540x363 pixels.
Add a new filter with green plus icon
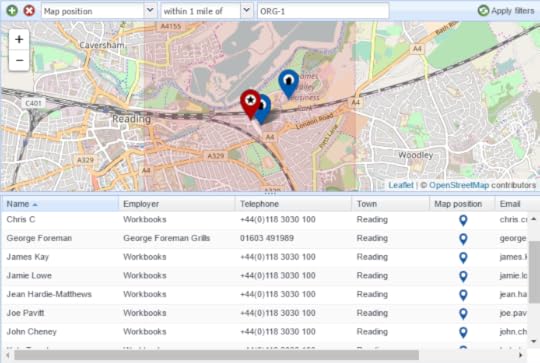[x=12, y=11]
